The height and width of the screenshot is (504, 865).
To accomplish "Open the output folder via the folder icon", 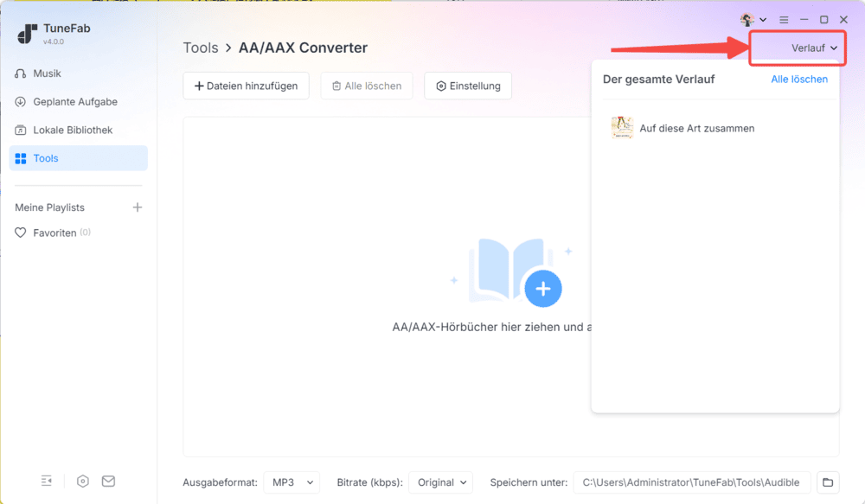I will 827,482.
